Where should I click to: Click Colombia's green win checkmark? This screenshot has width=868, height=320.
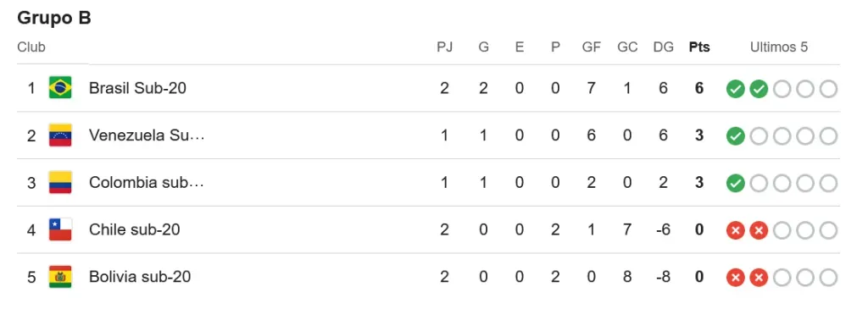pos(735,183)
